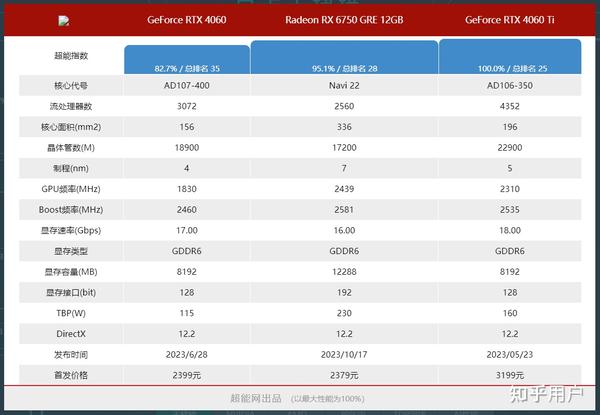Click the 核心代号 row label
Screen dimensions: 600x415
click(x=71, y=85)
